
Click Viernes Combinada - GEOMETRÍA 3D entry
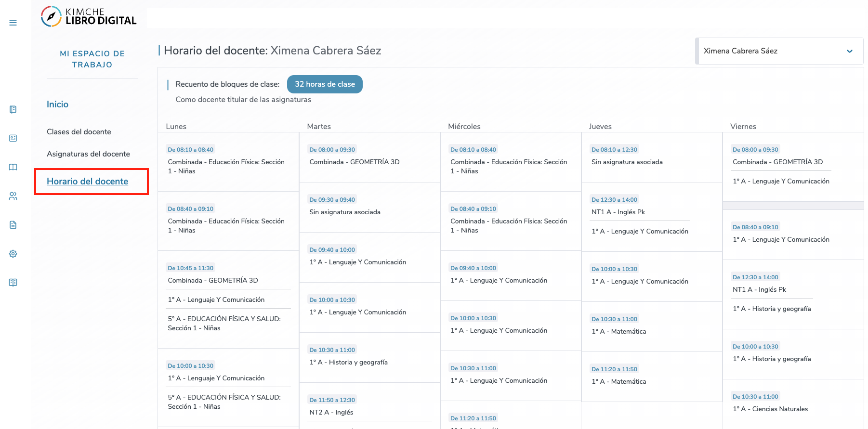[778, 162]
